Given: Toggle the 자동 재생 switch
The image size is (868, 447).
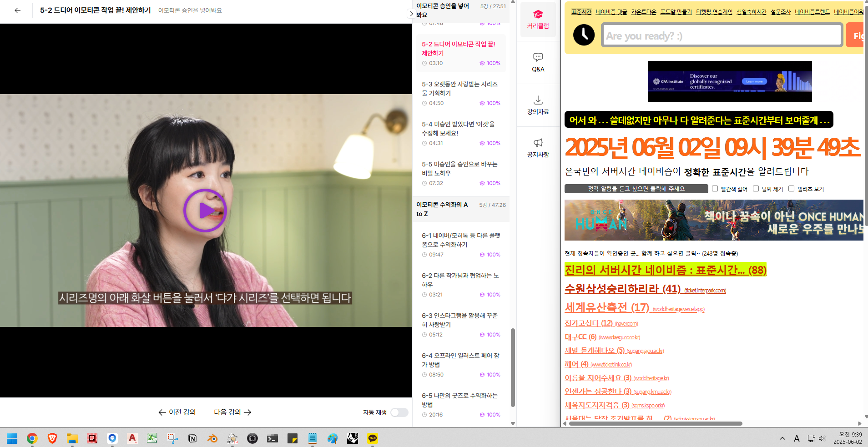Looking at the screenshot, I should point(399,412).
